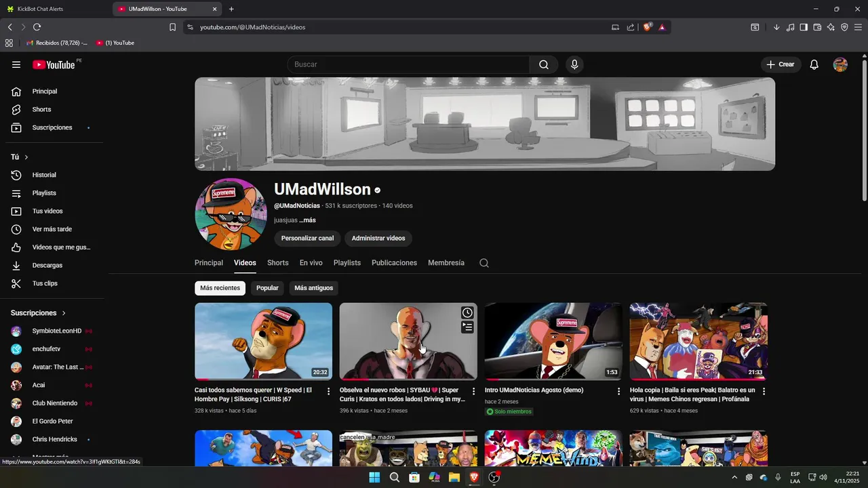Open options for 'Hola copia' video
This screenshot has height=488, width=868.
point(764,391)
